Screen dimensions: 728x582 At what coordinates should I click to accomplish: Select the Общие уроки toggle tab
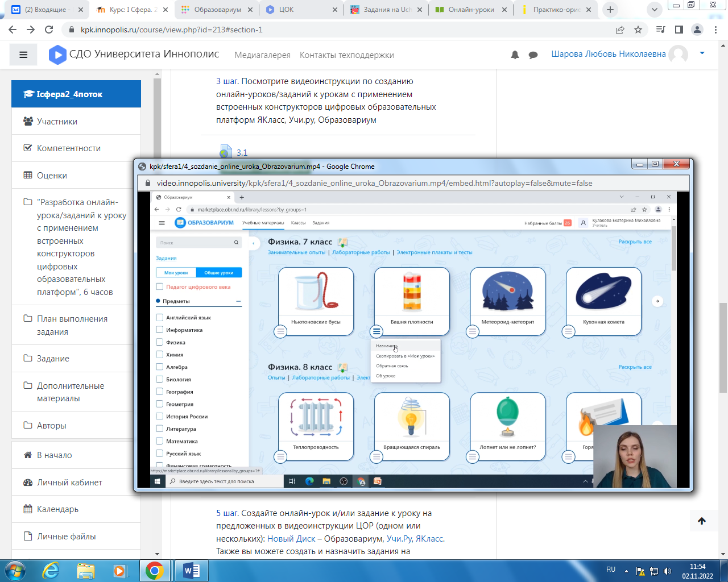point(219,273)
